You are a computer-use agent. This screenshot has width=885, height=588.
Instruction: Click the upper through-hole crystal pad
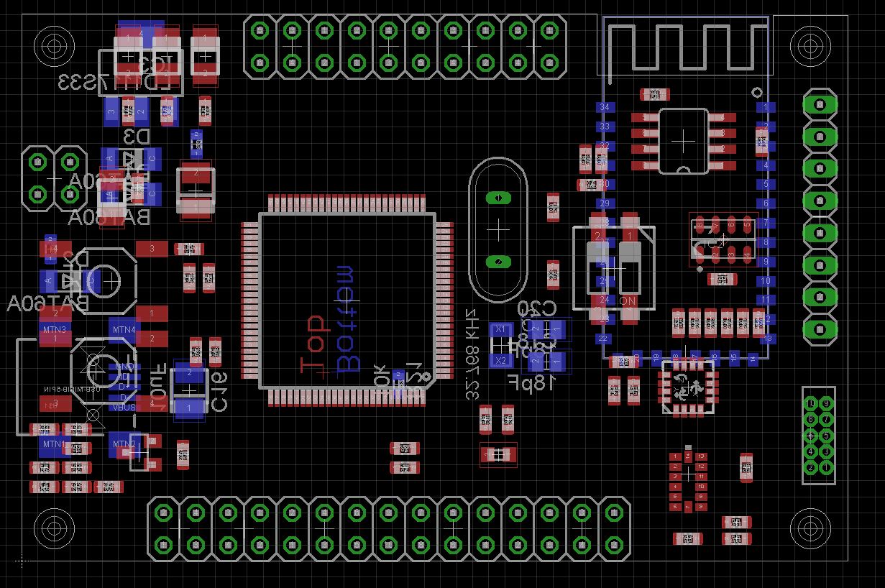(497, 197)
